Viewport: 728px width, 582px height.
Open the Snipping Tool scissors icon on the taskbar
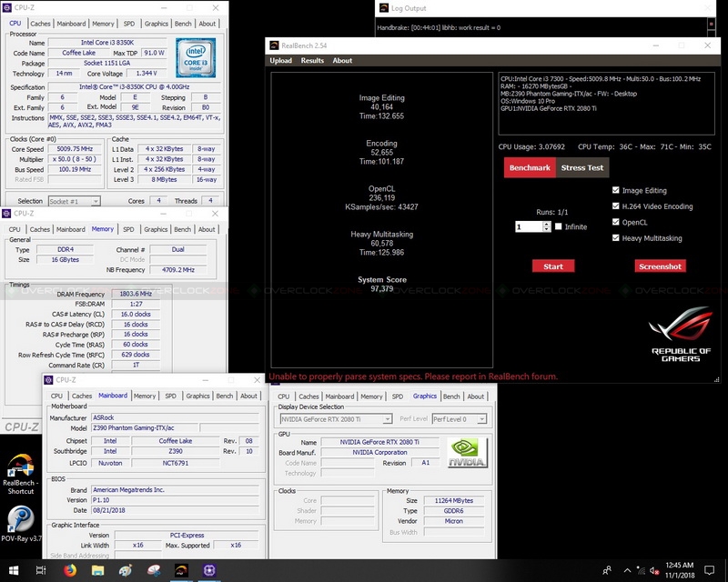pos(154,570)
